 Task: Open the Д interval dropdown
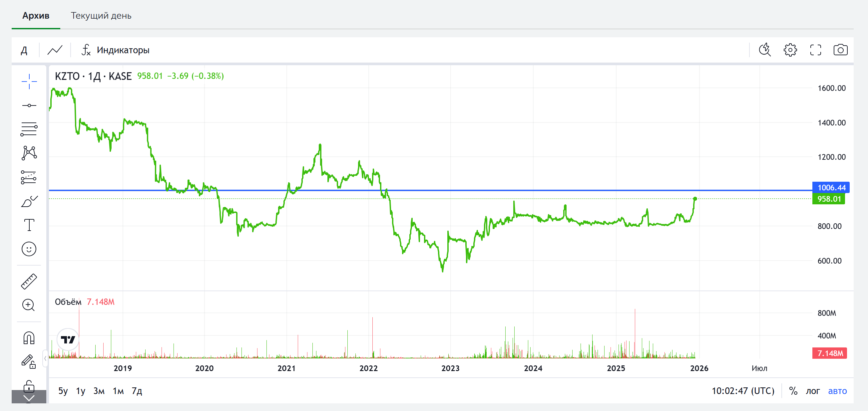click(24, 51)
